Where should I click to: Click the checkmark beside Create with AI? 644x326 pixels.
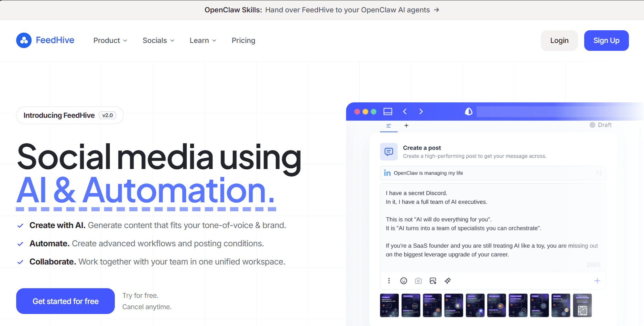pyautogui.click(x=20, y=226)
